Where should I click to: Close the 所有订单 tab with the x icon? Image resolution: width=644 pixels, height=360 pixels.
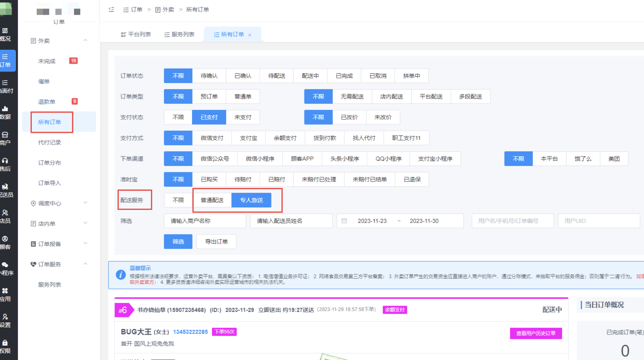[x=250, y=35]
